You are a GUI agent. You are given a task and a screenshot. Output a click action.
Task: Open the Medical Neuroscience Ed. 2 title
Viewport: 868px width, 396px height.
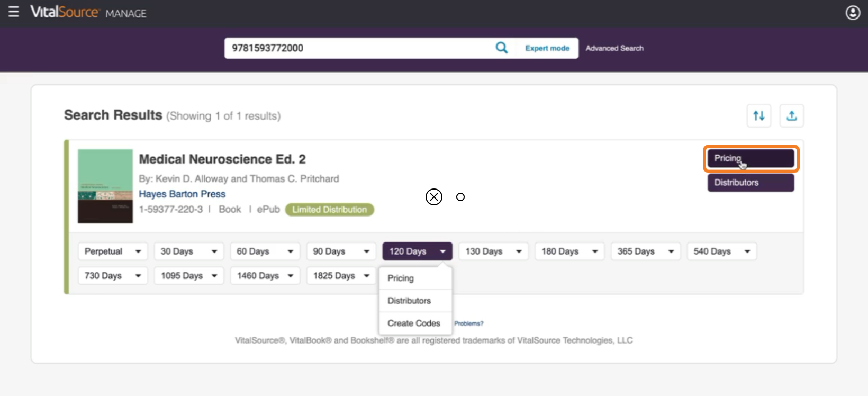[222, 159]
